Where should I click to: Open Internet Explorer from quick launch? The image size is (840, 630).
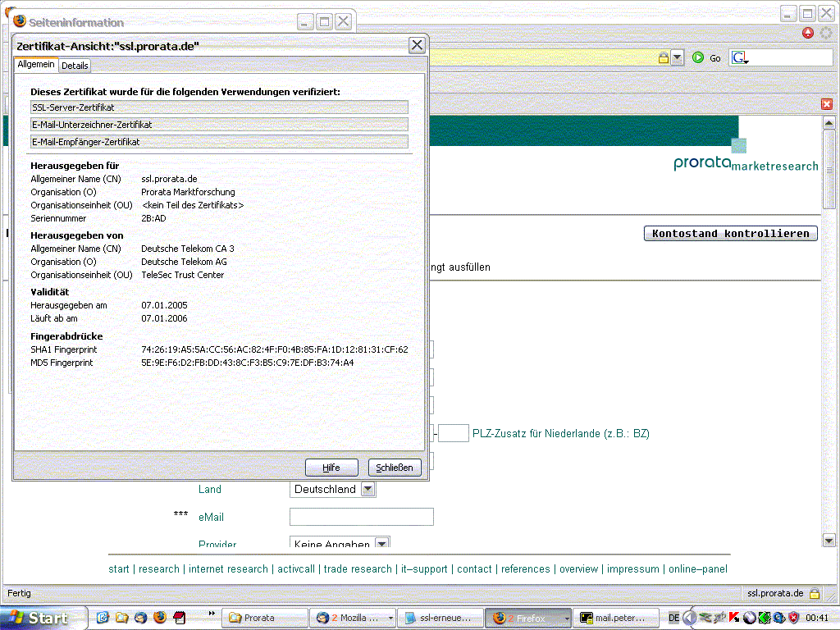(x=103, y=618)
